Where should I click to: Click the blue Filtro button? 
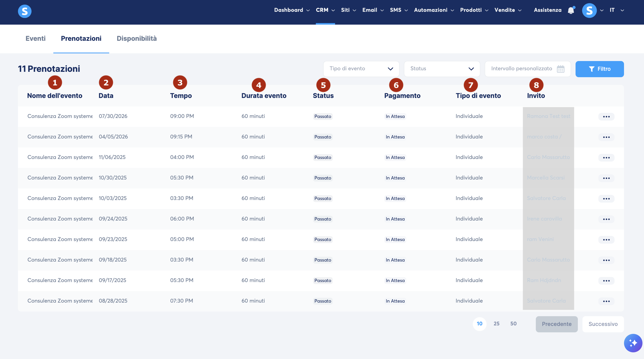600,69
